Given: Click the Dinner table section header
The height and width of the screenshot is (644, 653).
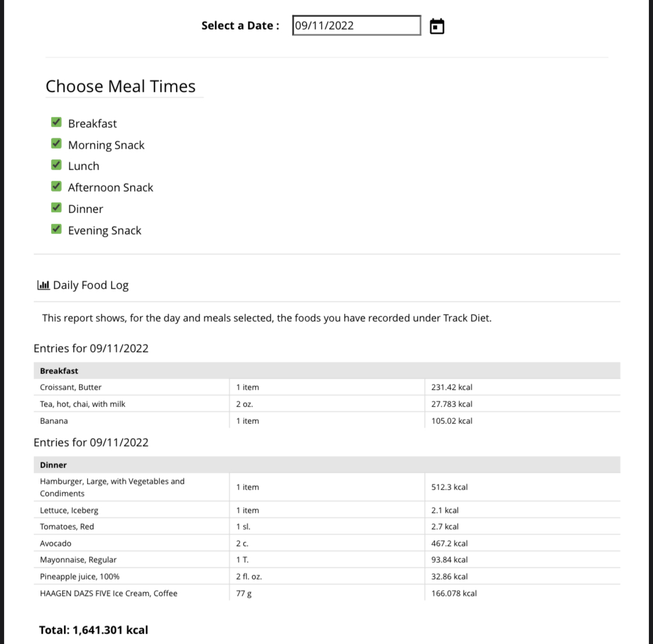Looking at the screenshot, I should [53, 465].
